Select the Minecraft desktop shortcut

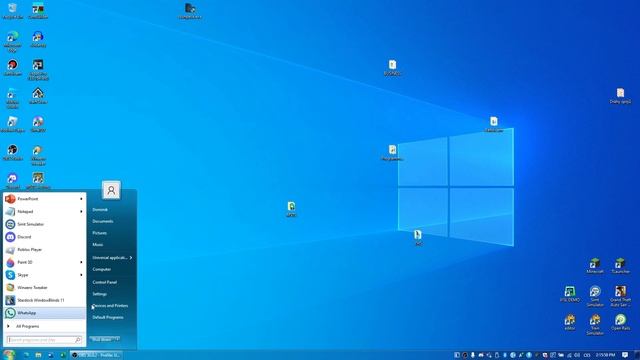(x=595, y=266)
